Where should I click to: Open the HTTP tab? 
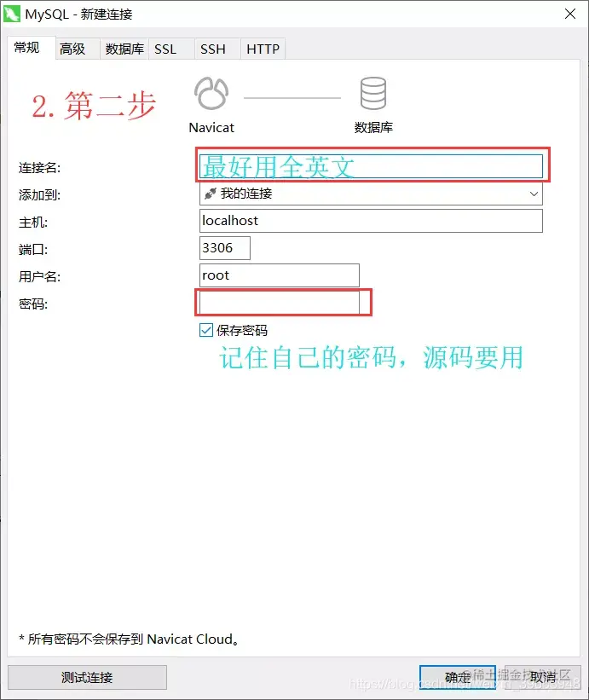click(263, 49)
